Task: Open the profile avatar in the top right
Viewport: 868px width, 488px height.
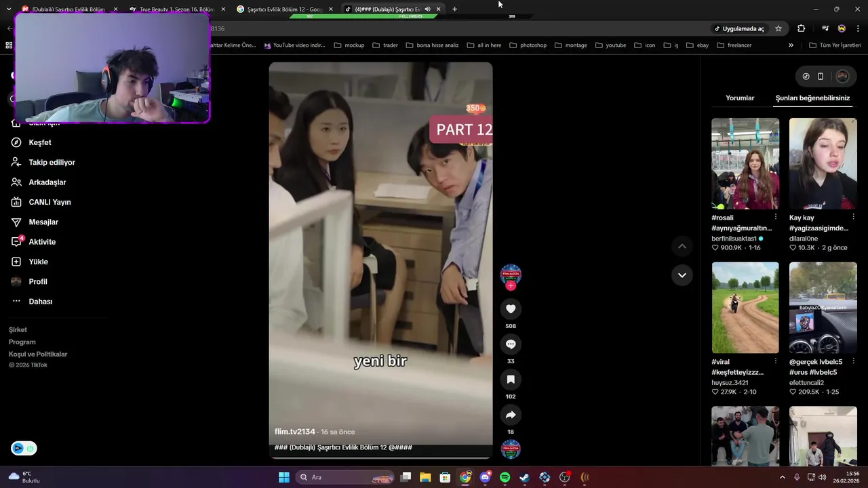Action: [842, 77]
